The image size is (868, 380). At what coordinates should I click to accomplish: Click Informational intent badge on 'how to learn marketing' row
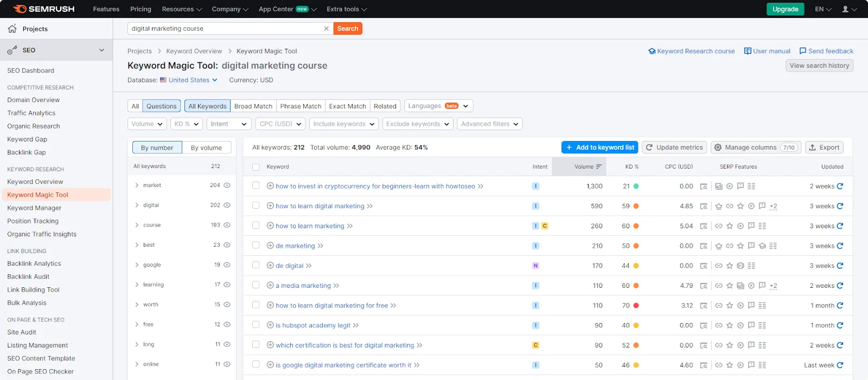click(x=535, y=226)
